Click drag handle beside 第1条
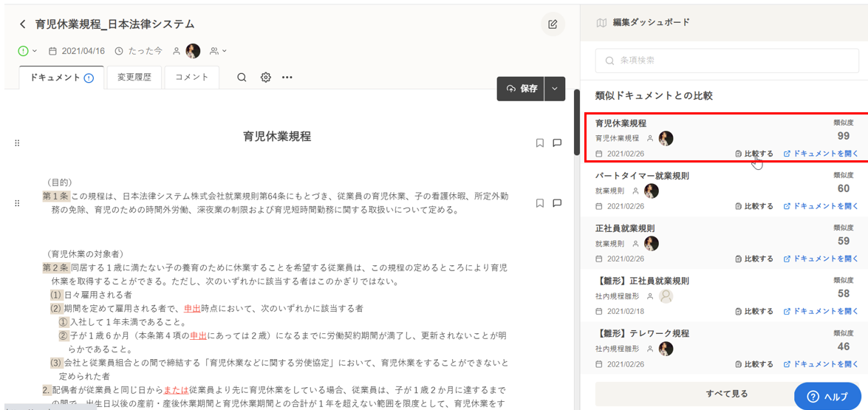The image size is (868, 410). (17, 203)
